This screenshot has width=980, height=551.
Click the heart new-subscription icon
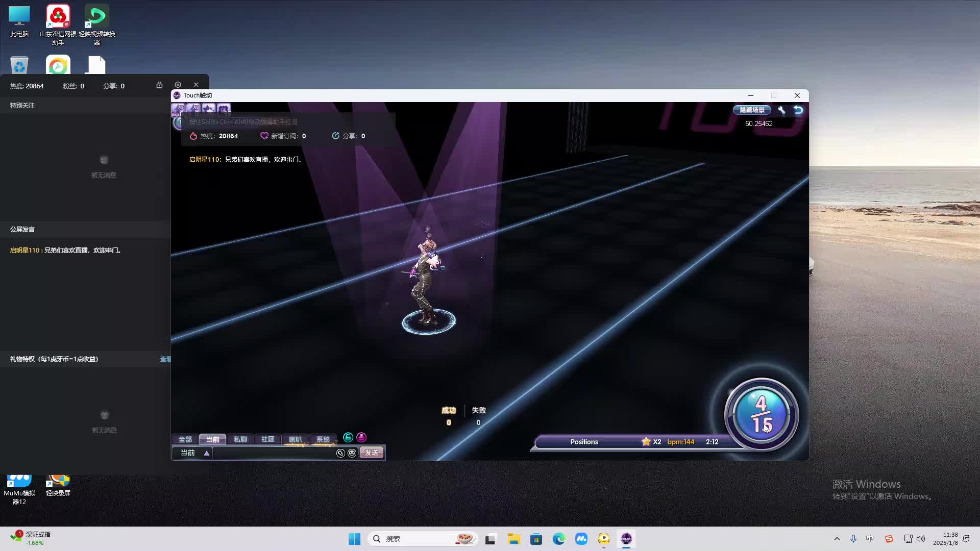pyautogui.click(x=264, y=136)
